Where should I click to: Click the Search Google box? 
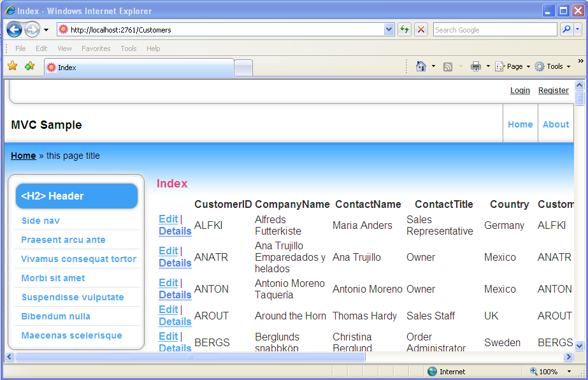495,30
